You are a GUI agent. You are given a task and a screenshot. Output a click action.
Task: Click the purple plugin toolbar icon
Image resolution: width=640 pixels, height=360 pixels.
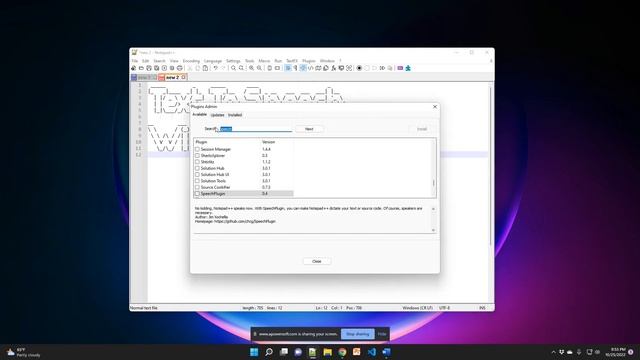(x=400, y=68)
